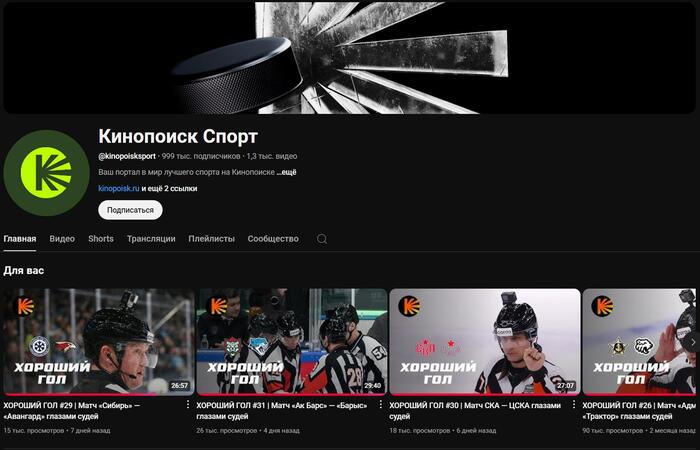Open the Сообщество tab
Screen dimensions: 700x450
coord(273,239)
